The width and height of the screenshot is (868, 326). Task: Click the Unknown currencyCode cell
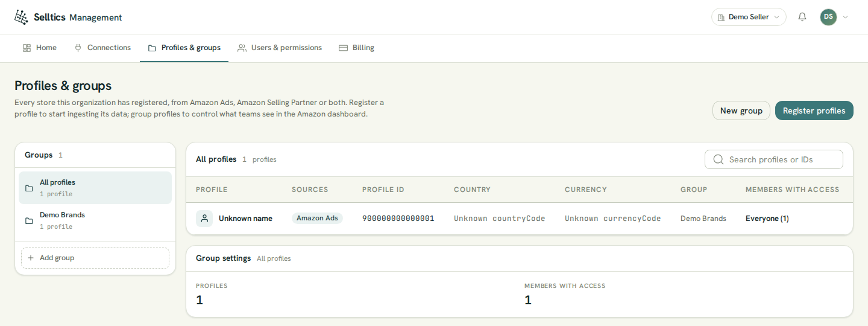click(x=613, y=219)
